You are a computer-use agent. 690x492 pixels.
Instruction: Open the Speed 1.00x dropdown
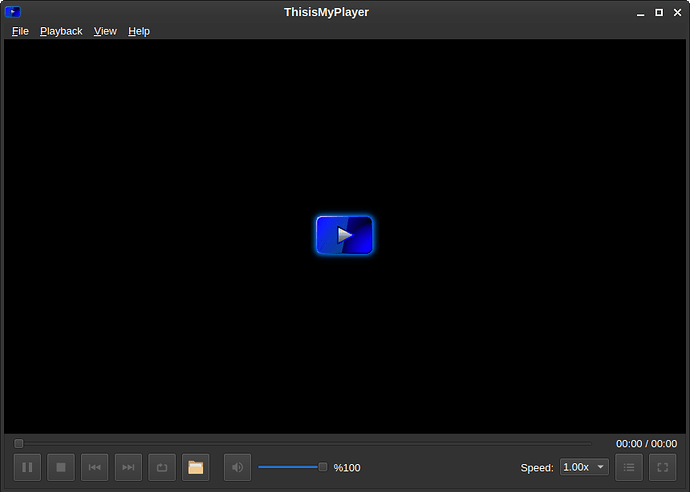(x=584, y=467)
